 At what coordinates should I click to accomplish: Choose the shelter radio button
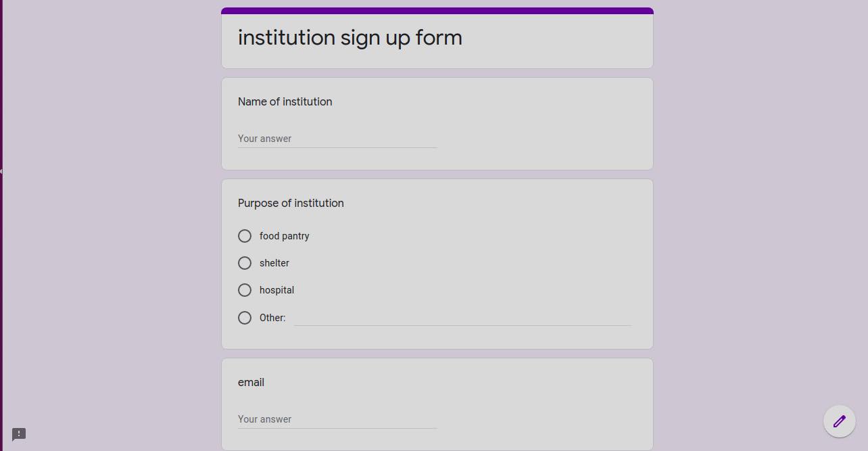245,263
